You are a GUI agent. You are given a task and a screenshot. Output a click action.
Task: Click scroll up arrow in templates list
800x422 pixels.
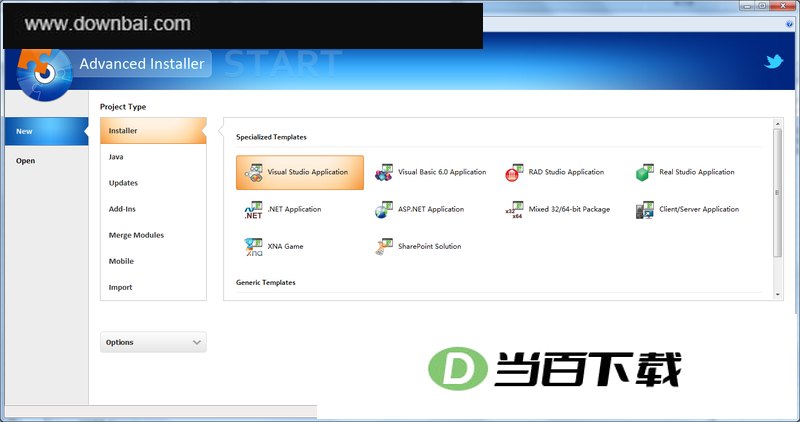[x=778, y=124]
